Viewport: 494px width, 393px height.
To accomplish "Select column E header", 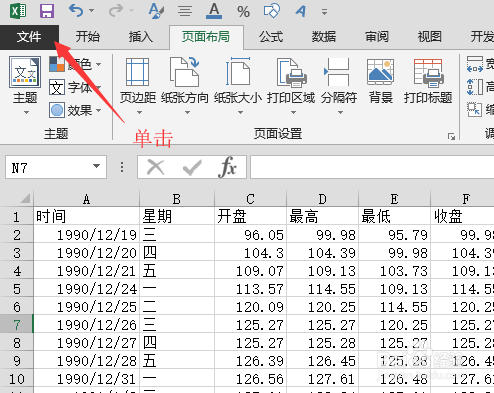I will 394,199.
